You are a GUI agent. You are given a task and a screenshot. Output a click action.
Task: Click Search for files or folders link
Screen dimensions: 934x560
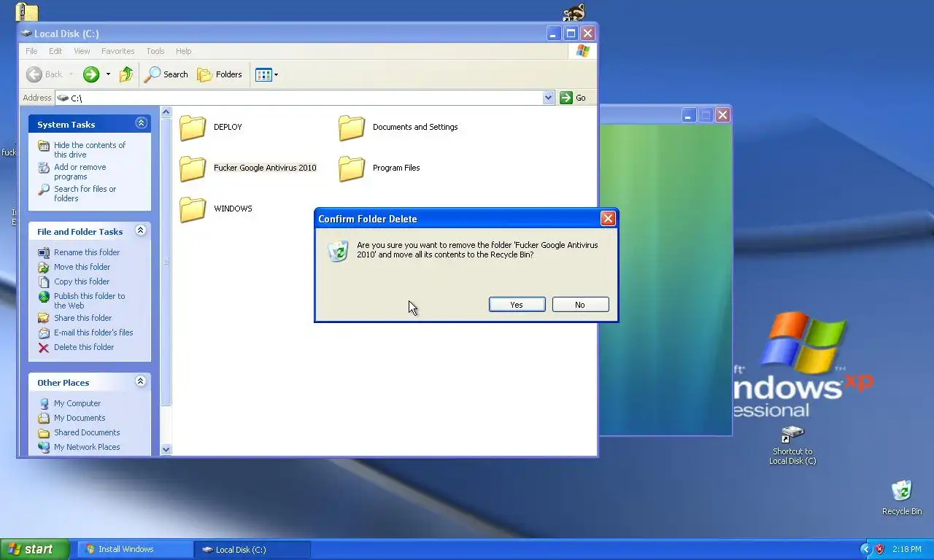click(x=85, y=193)
